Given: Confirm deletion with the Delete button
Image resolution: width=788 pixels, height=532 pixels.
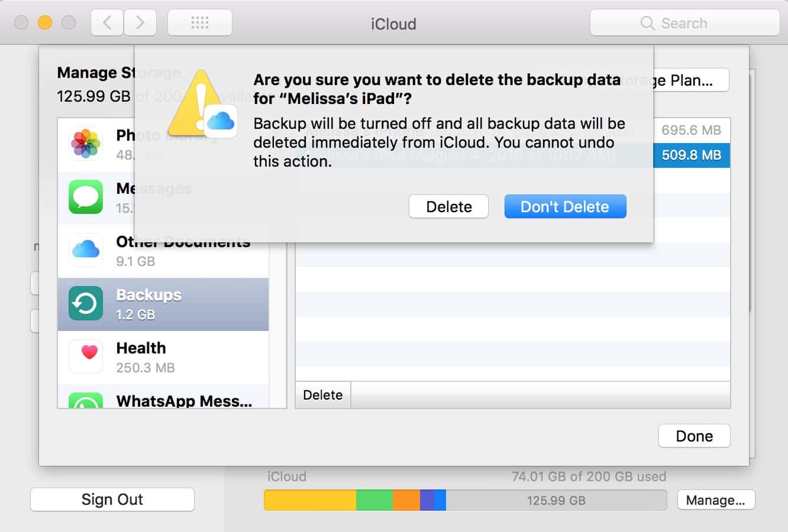Looking at the screenshot, I should click(x=448, y=206).
